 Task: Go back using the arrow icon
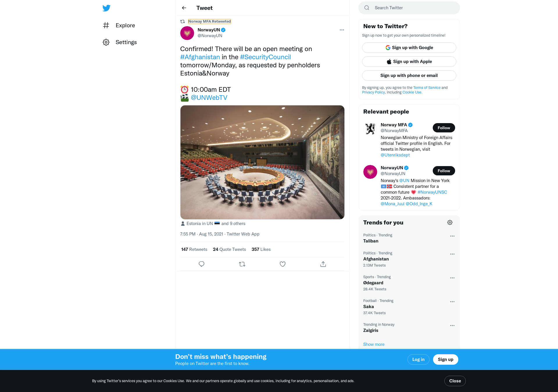click(184, 8)
